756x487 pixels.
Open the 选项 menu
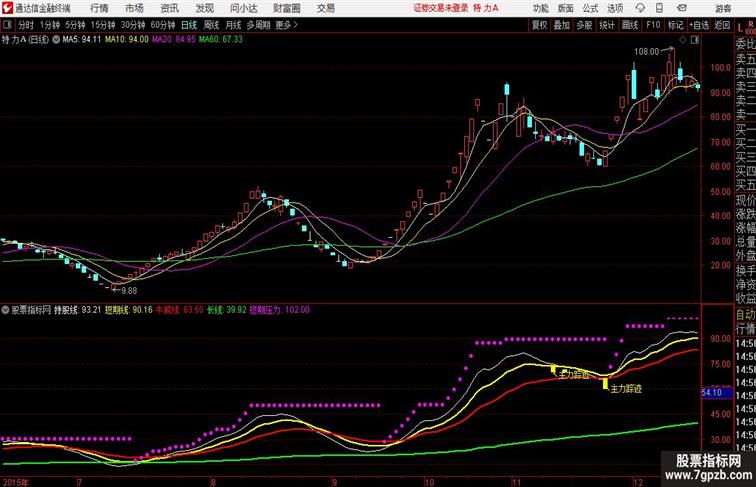pyautogui.click(x=615, y=8)
